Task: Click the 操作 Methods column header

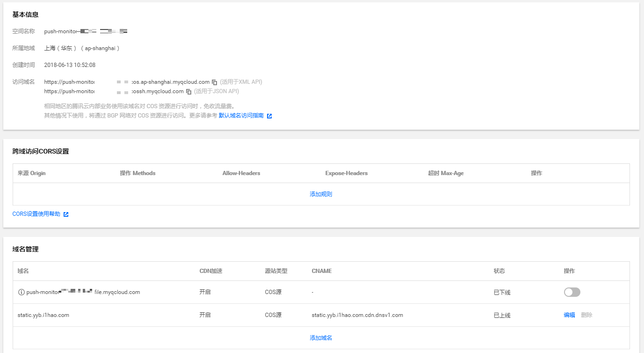Action: coord(137,173)
